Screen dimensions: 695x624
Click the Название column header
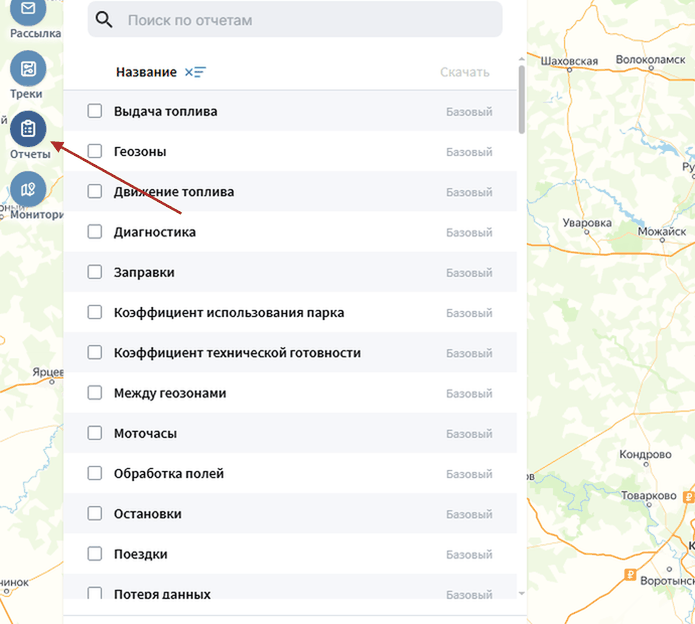[x=146, y=72]
